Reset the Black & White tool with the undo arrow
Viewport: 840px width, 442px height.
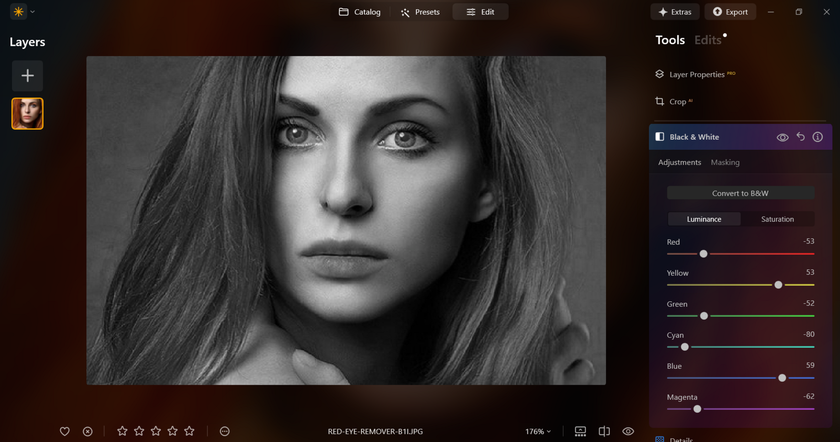800,137
